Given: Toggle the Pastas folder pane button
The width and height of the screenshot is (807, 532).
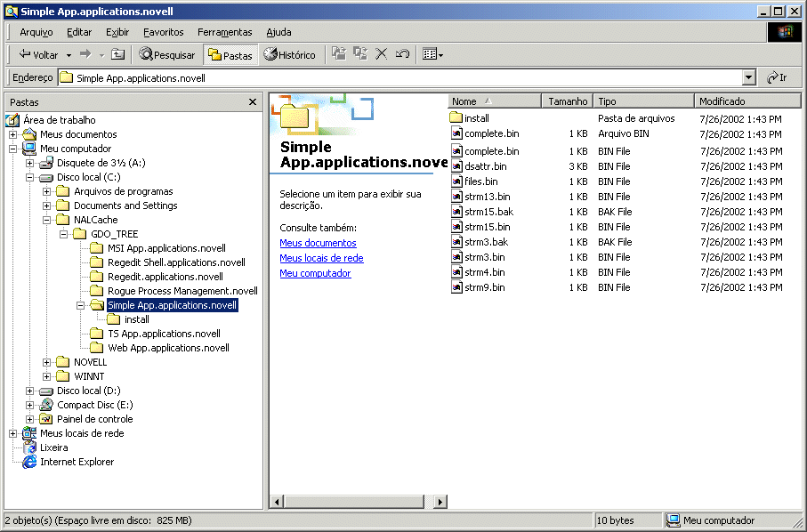Looking at the screenshot, I should 230,54.
